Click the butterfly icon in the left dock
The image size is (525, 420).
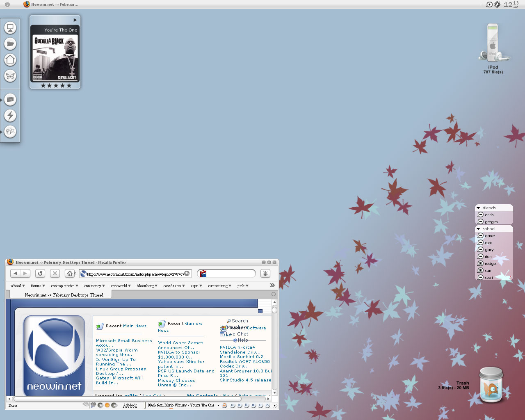click(10, 75)
